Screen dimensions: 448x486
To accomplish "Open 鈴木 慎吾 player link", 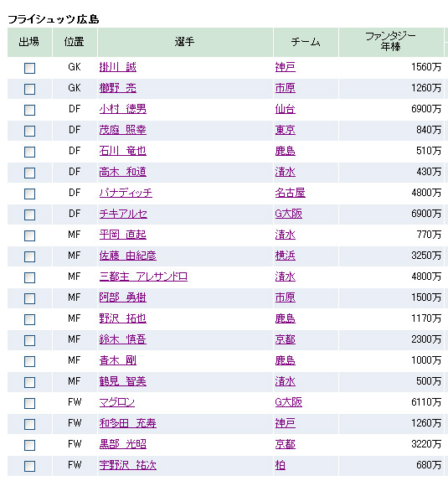I will click(123, 339).
